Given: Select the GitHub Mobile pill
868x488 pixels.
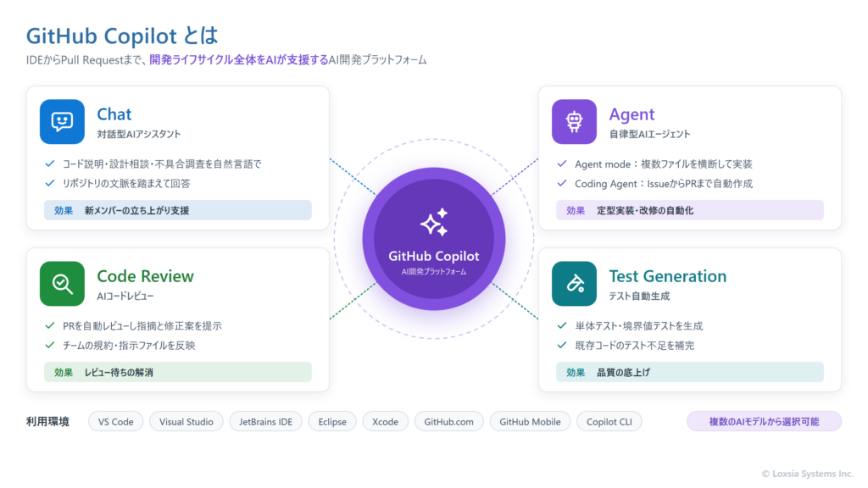Looking at the screenshot, I should pos(530,422).
